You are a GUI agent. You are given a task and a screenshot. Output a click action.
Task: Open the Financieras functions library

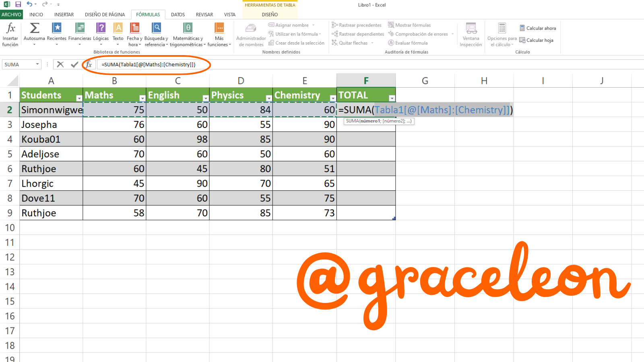tap(80, 35)
